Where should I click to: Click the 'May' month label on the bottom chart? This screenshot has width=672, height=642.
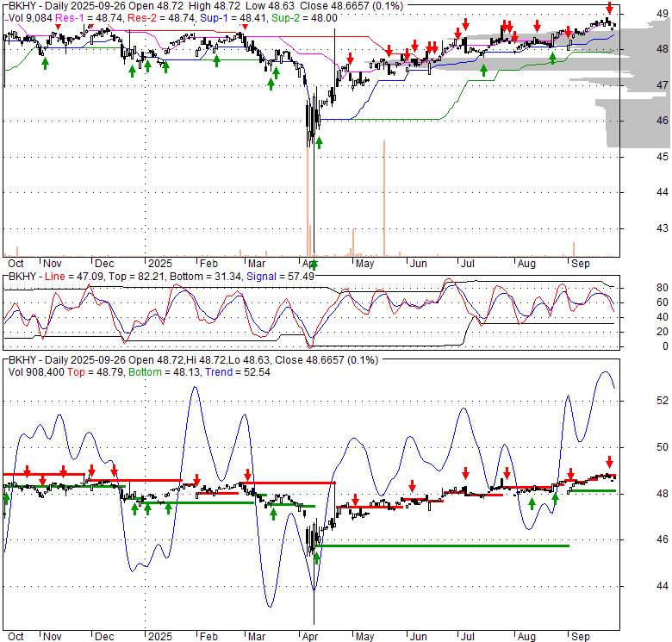coord(364,637)
